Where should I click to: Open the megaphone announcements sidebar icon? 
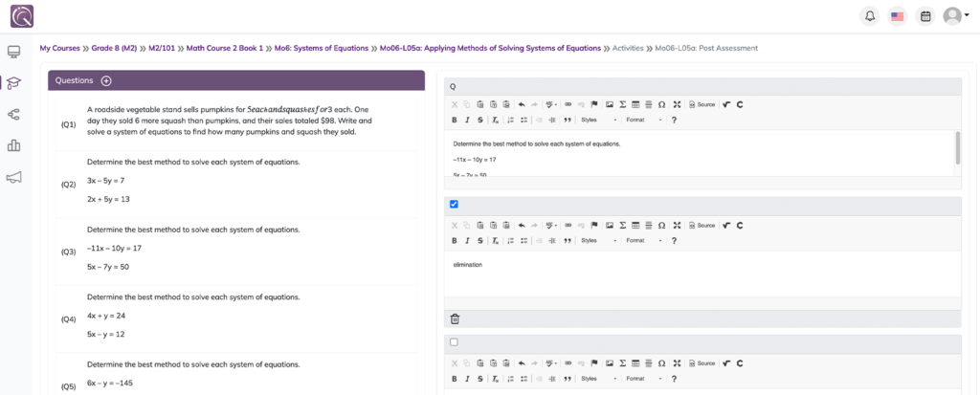click(13, 178)
